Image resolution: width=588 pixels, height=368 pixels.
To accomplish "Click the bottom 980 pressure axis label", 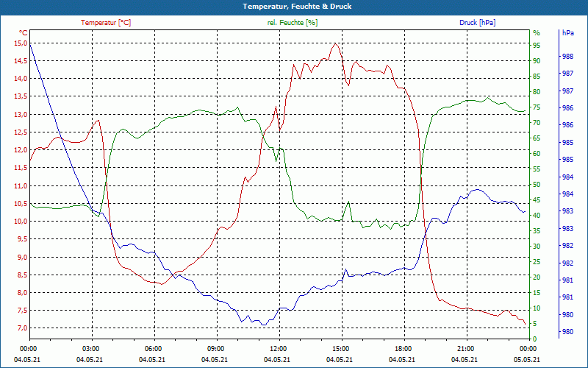I will (567, 332).
